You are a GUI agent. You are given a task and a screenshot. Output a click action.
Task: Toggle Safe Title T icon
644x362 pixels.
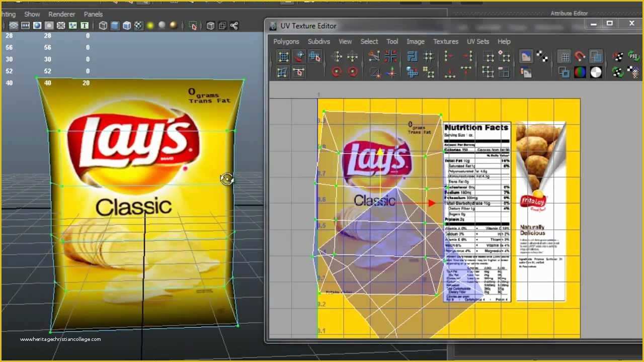(x=85, y=26)
